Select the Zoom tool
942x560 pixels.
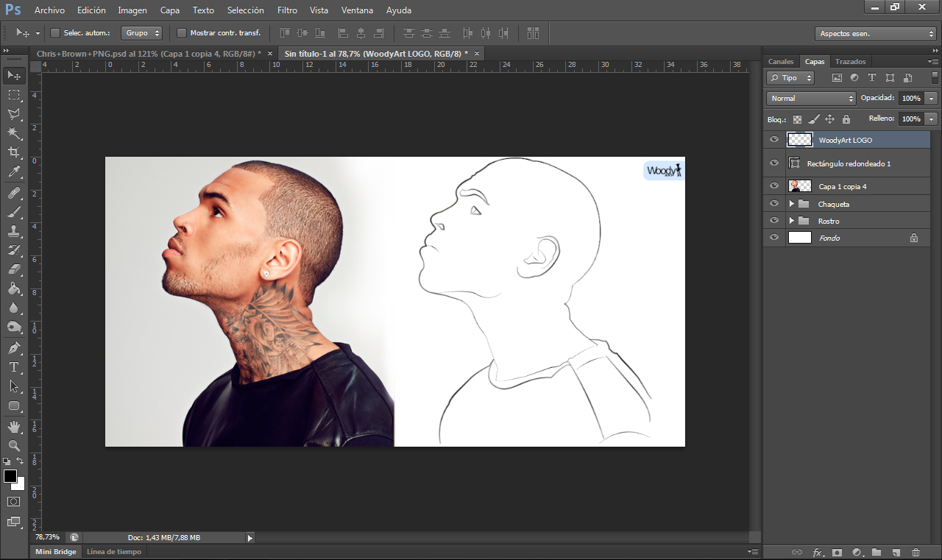point(14,445)
